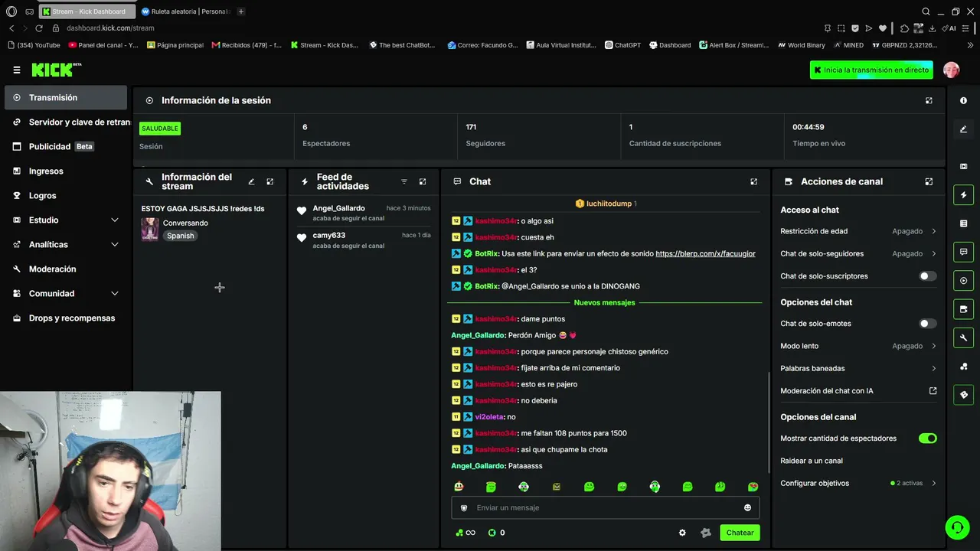Screen dimensions: 980x551
Task: Select Transmisión in the left sidebar
Action: click(66, 98)
